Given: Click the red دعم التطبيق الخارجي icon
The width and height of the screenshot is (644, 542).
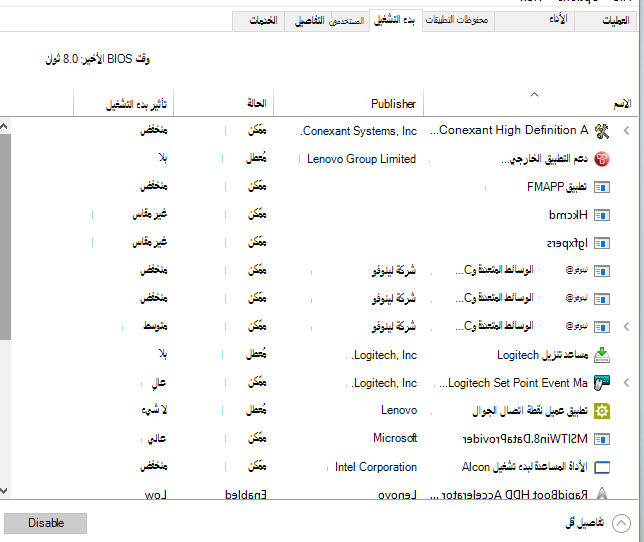Looking at the screenshot, I should [602, 159].
